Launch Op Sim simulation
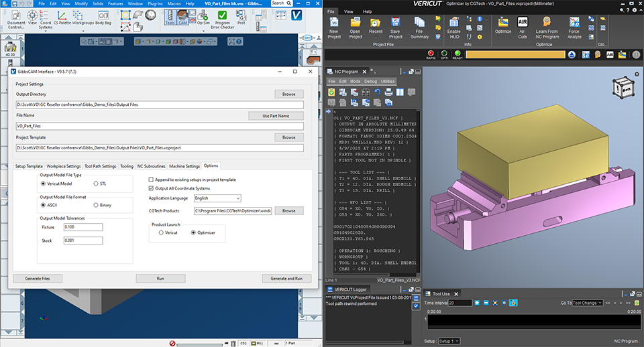 [x=203, y=17]
